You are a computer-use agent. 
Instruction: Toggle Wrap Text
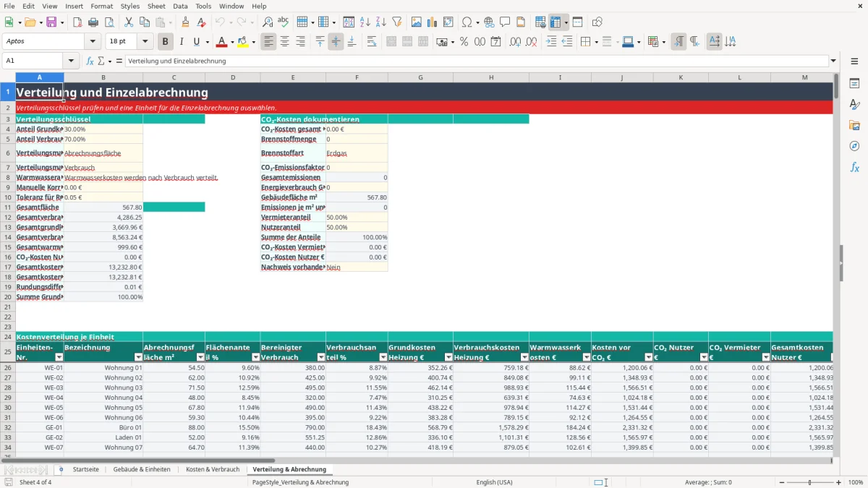372,42
